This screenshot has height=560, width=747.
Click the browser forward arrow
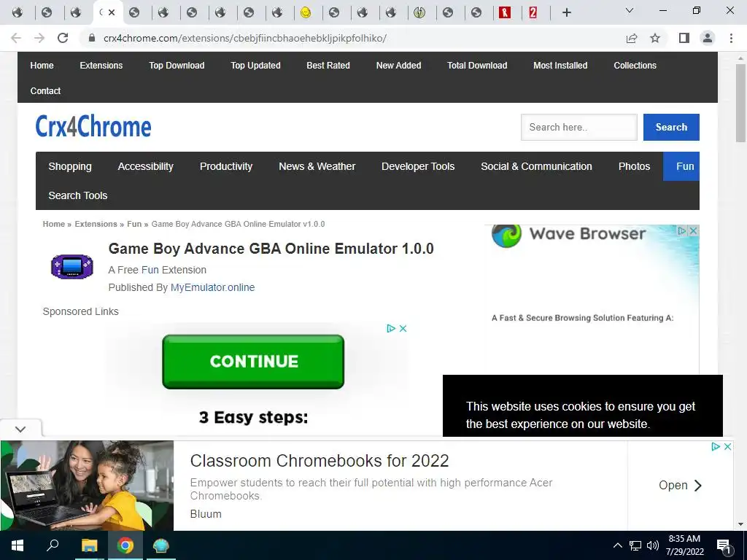(39, 38)
